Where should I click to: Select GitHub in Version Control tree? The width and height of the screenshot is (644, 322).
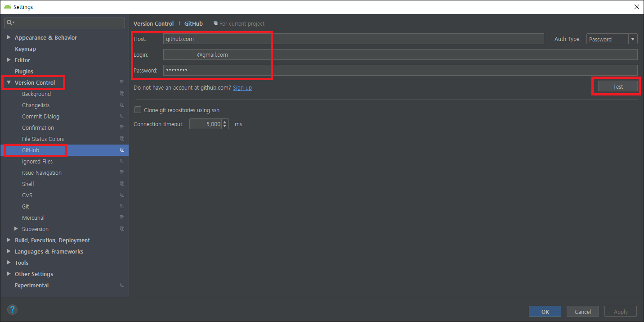tap(31, 150)
